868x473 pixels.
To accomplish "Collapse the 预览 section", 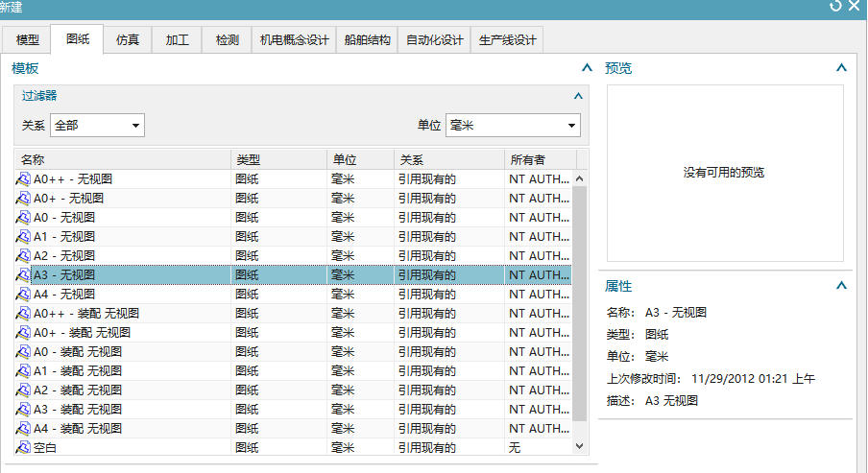I will point(841,67).
